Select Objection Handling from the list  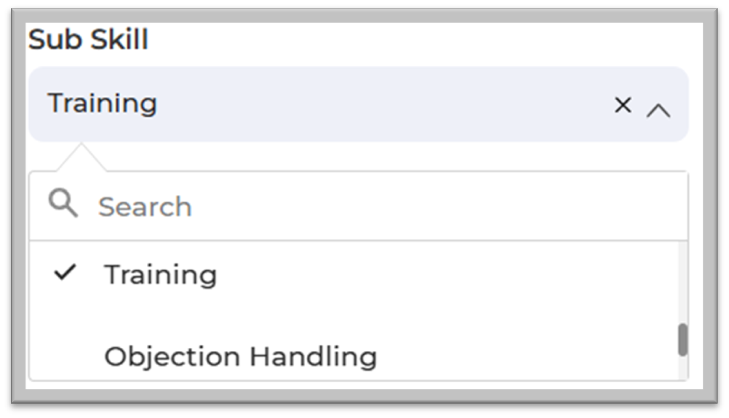click(240, 356)
